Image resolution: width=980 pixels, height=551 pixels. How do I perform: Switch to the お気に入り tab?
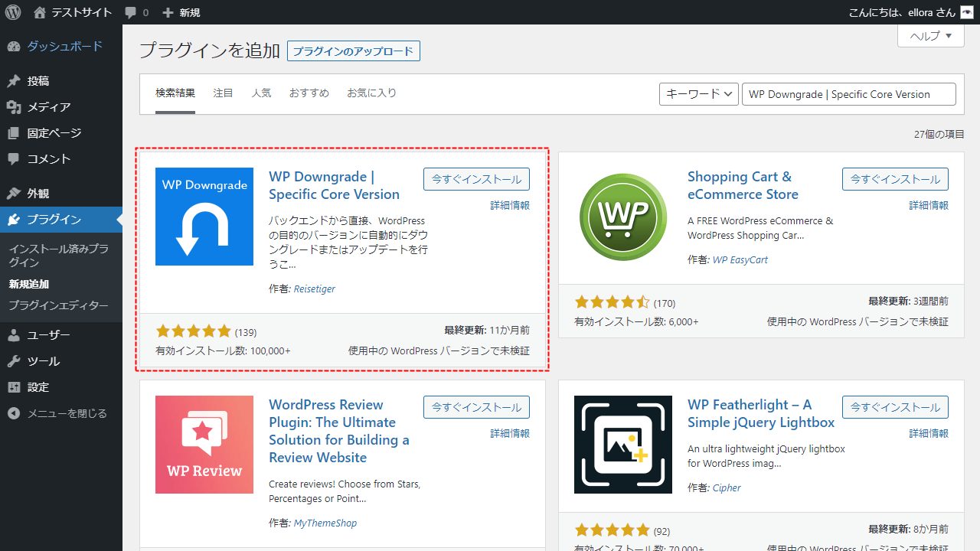click(x=372, y=93)
